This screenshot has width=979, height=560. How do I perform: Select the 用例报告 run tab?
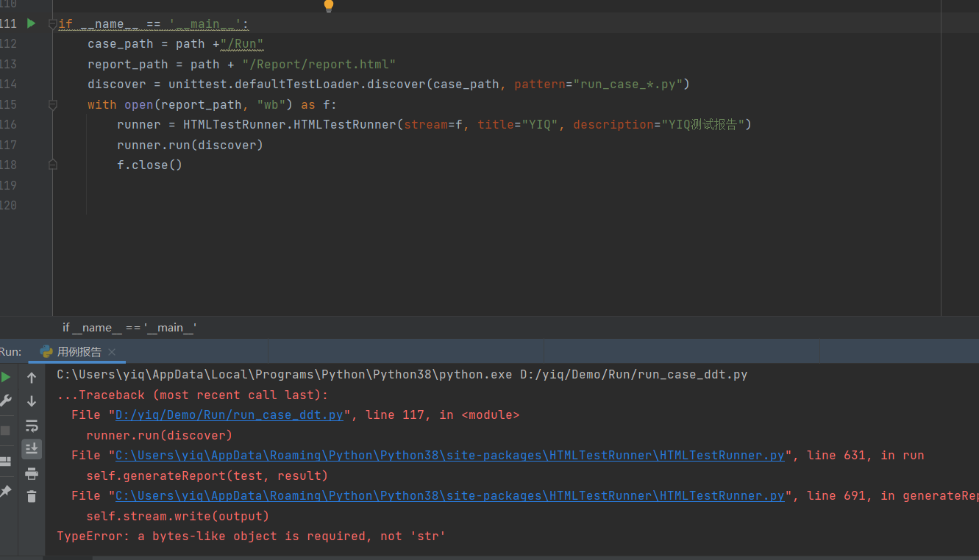point(77,352)
